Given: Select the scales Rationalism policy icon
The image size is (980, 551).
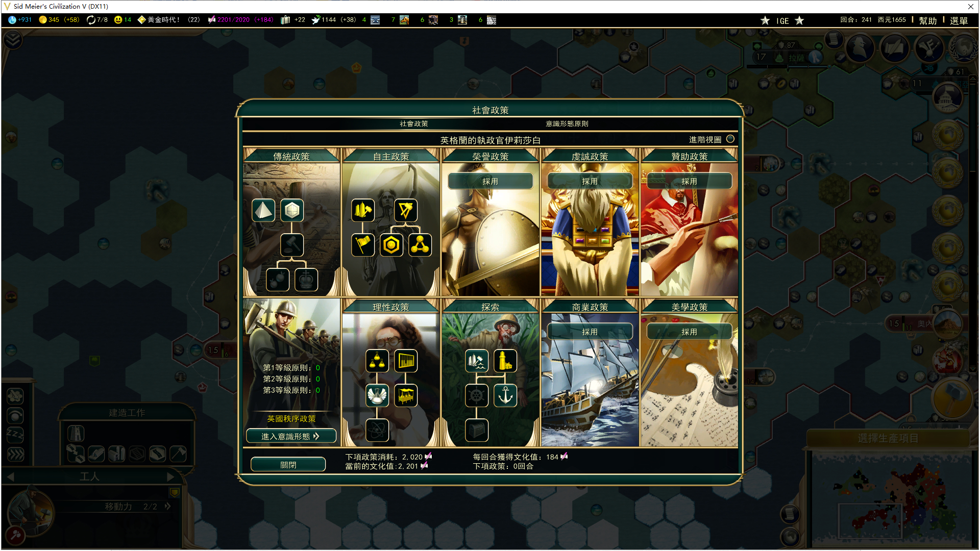Looking at the screenshot, I should pos(377,361).
